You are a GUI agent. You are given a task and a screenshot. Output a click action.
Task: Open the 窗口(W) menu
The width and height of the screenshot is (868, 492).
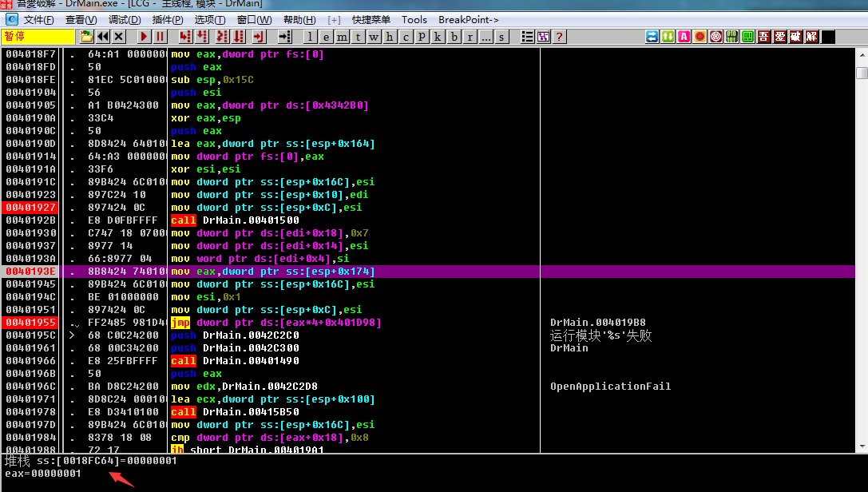point(254,20)
